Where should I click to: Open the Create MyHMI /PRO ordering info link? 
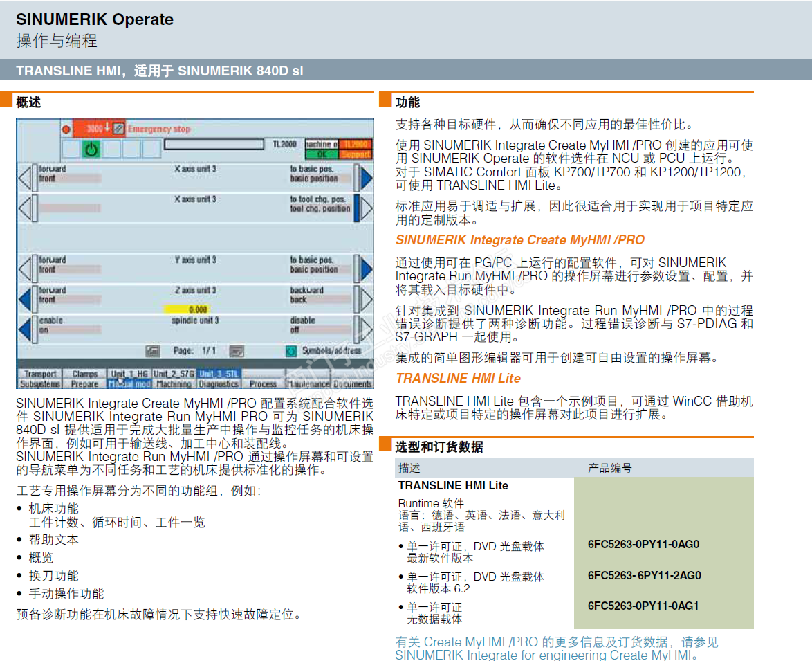[x=557, y=649]
